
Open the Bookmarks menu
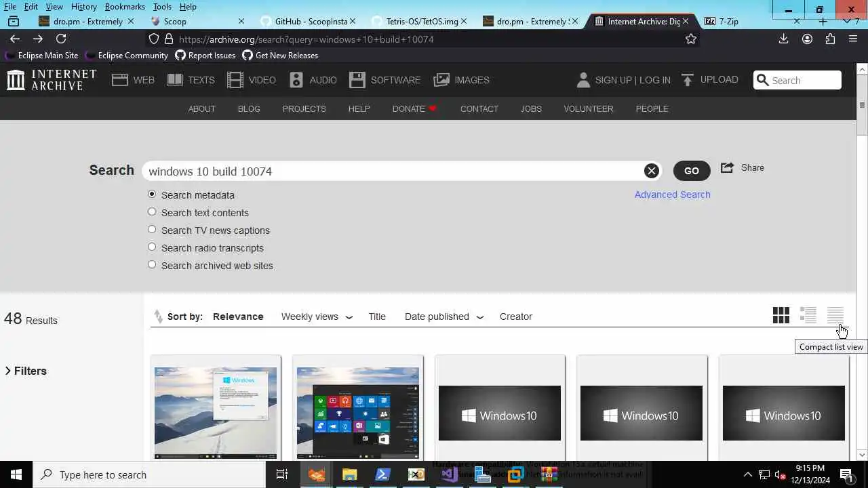125,6
